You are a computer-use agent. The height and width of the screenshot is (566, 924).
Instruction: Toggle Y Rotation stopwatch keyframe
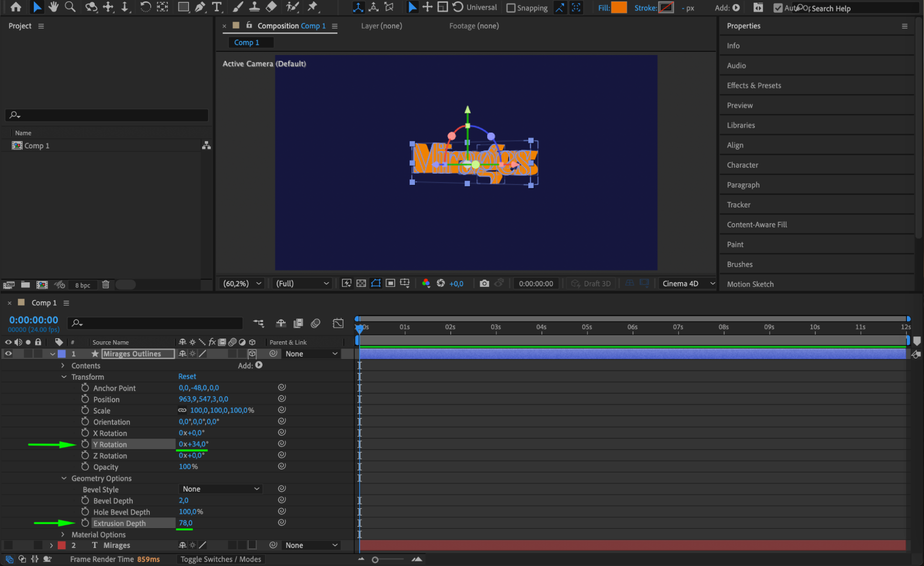(85, 444)
